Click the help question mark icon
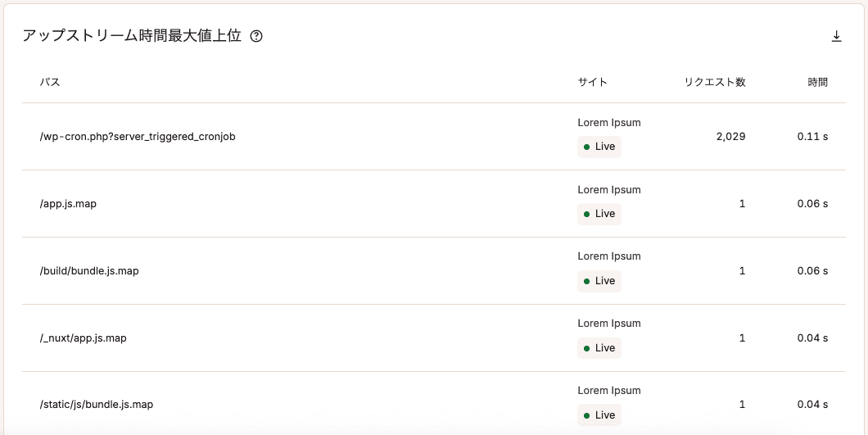 (256, 36)
